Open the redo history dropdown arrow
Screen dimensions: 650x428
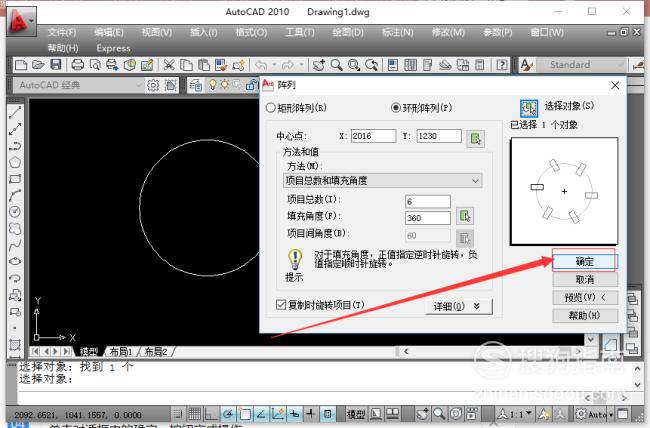pos(301,65)
